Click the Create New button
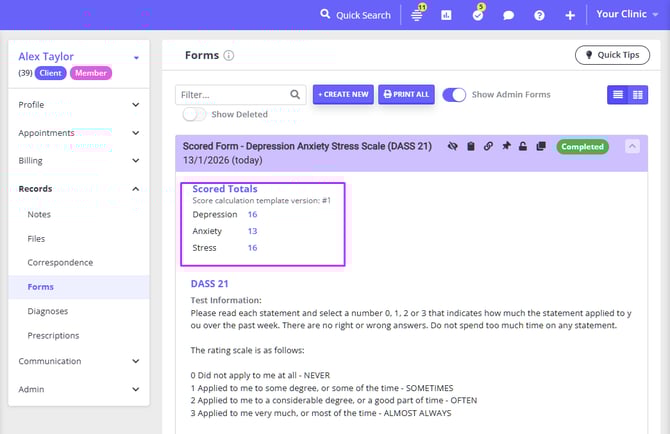670x434 pixels. (343, 94)
